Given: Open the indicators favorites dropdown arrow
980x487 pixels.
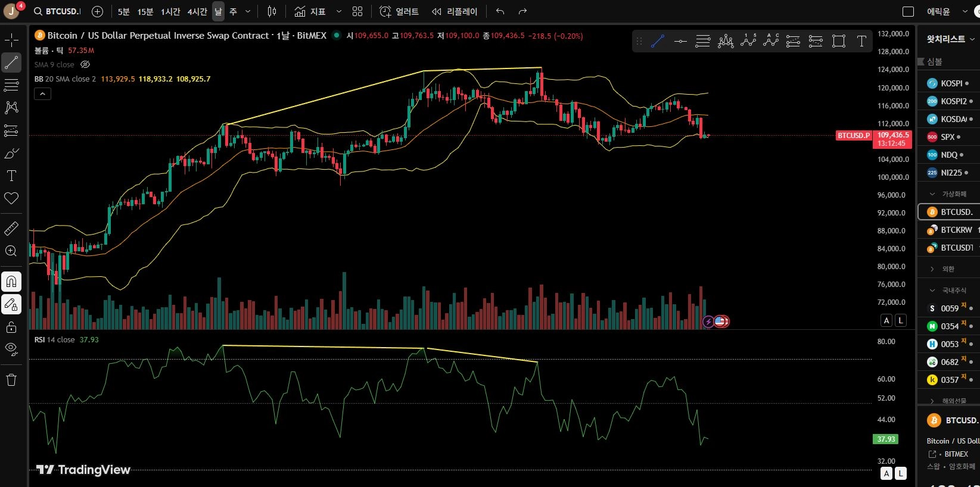Looking at the screenshot, I should click(339, 11).
